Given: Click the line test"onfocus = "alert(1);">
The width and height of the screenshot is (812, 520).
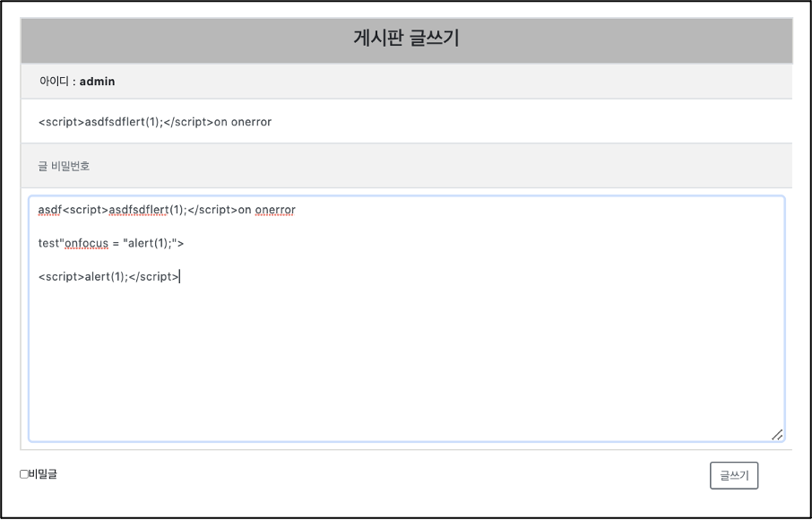Looking at the screenshot, I should click(x=111, y=243).
